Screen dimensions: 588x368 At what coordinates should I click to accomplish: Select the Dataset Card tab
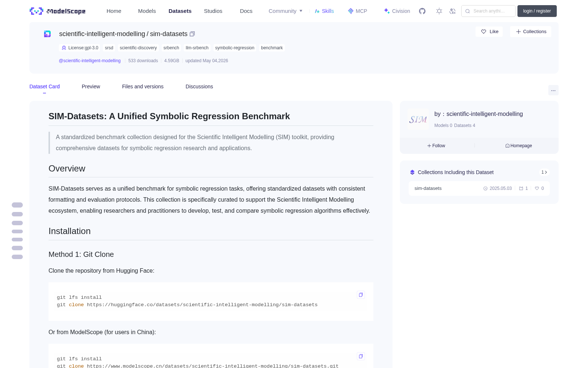[44, 86]
